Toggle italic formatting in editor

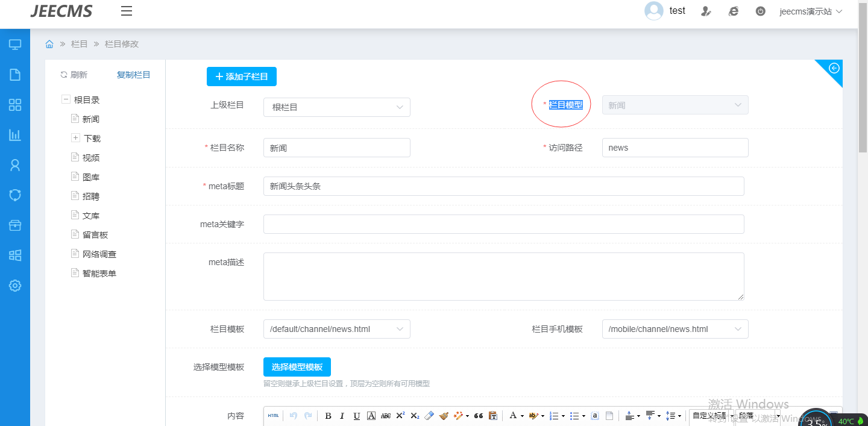(x=342, y=416)
